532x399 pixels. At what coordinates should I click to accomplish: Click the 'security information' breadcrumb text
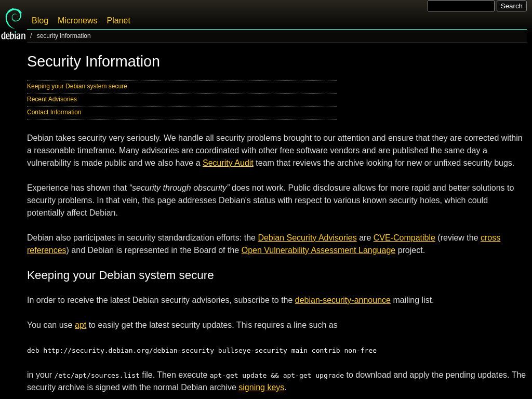pyautogui.click(x=63, y=36)
